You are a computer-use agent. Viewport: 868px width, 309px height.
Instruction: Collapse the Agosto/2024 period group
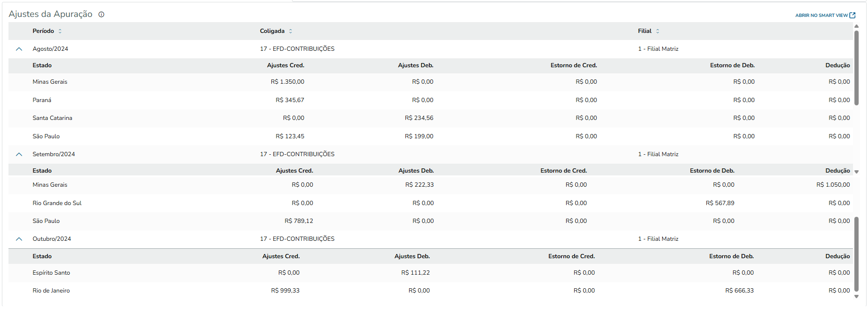pos(19,49)
